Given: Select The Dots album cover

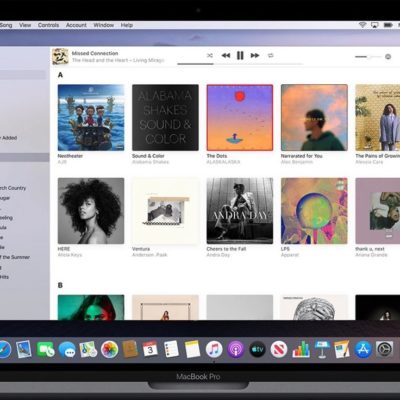Looking at the screenshot, I should pyautogui.click(x=240, y=117).
